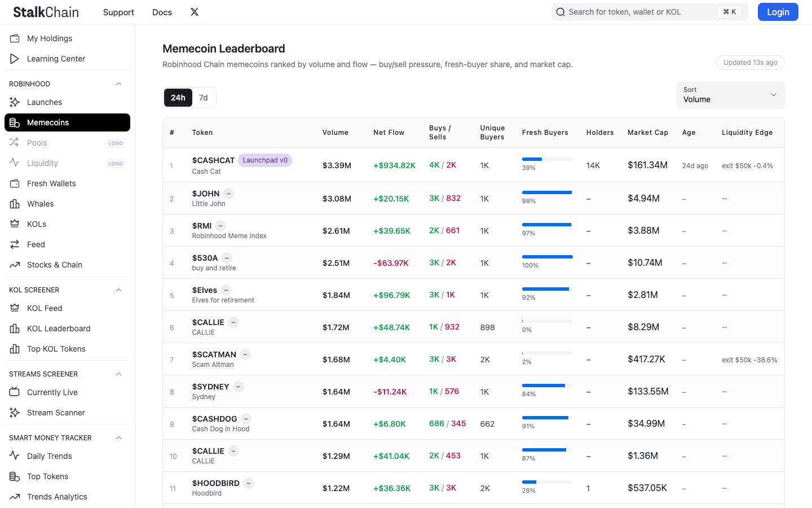Open Pools in the sidebar
Screen dimensions: 812x508
67,143
